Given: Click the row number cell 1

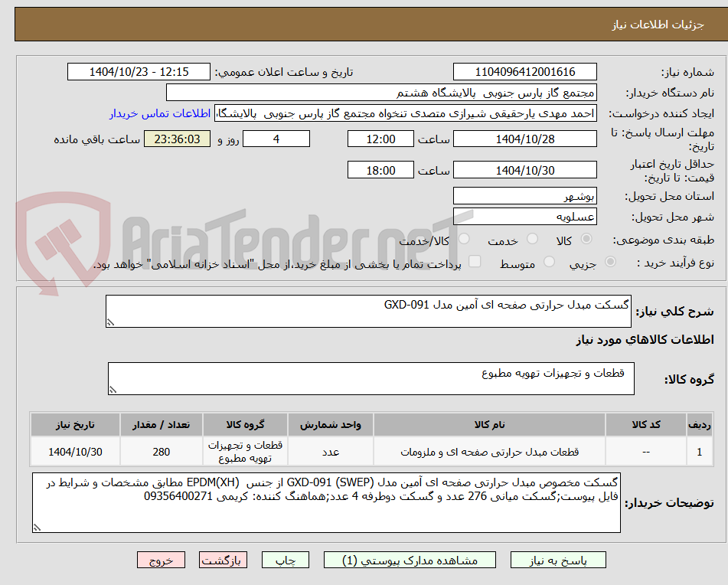Looking at the screenshot, I should [699, 451].
